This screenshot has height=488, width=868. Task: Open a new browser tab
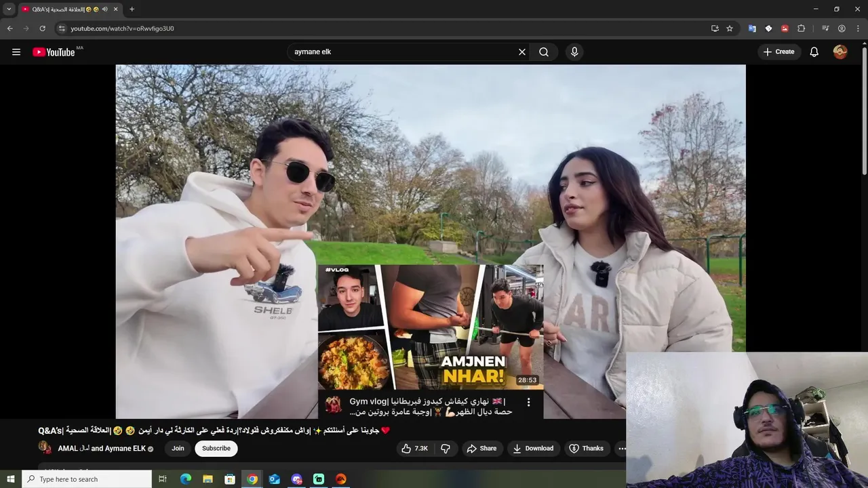132,9
